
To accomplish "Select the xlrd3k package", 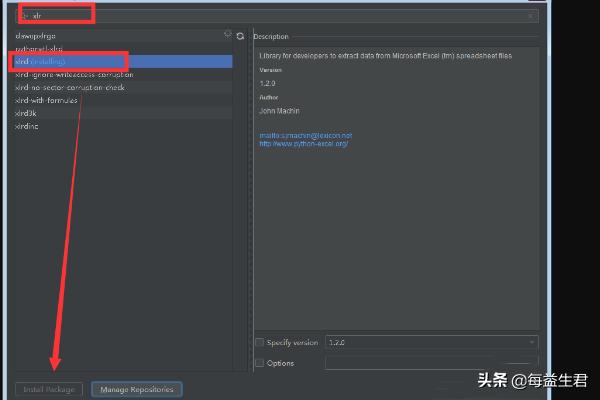I will [25, 114].
